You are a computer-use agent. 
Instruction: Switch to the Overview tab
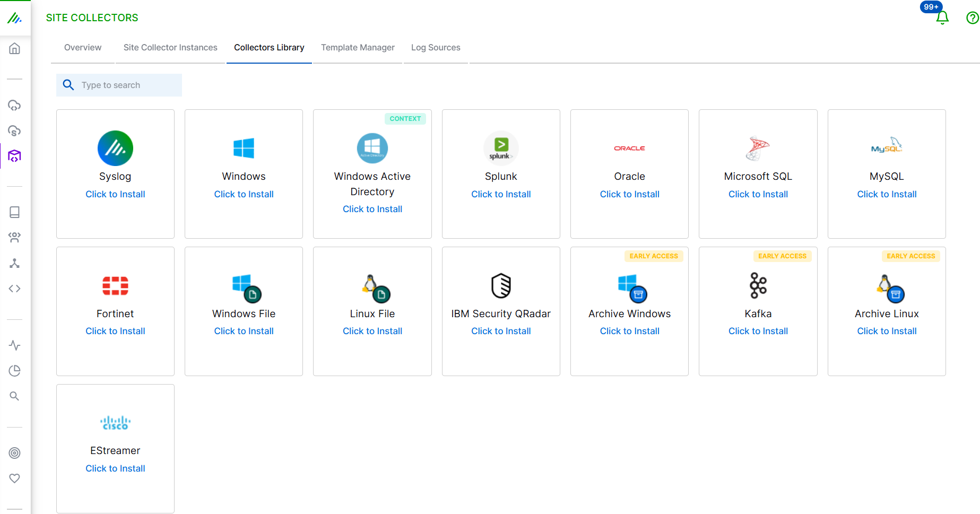[x=83, y=47]
